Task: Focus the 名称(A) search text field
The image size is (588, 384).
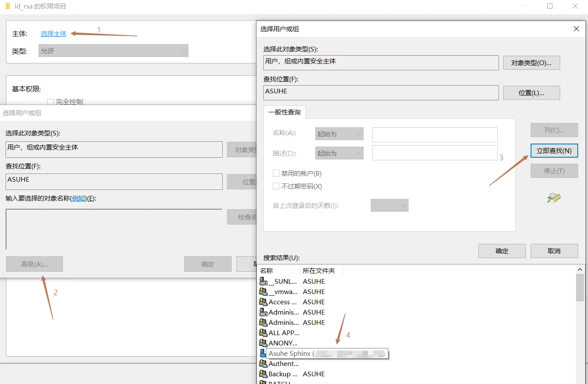Action: point(435,135)
